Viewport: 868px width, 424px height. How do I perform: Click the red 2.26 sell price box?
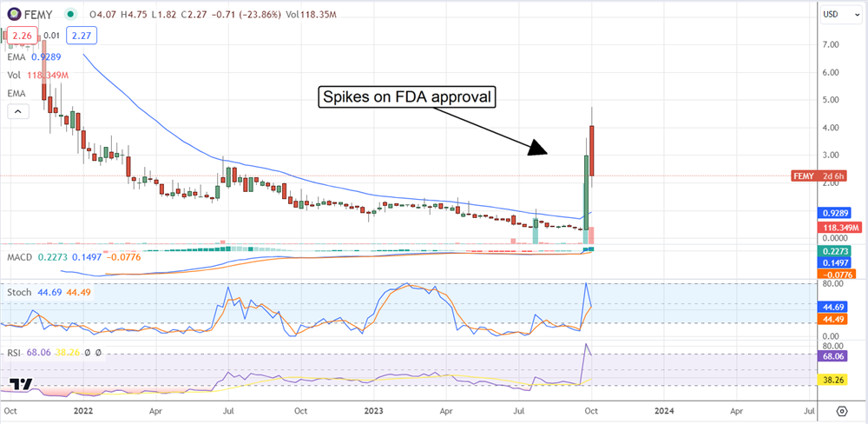tap(21, 37)
